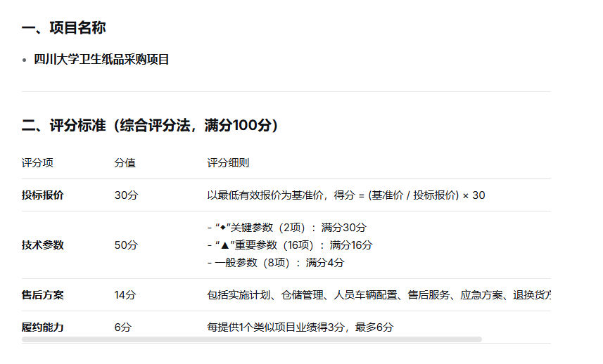Click the 6分 score cell
603x364 pixels.
tap(123, 327)
